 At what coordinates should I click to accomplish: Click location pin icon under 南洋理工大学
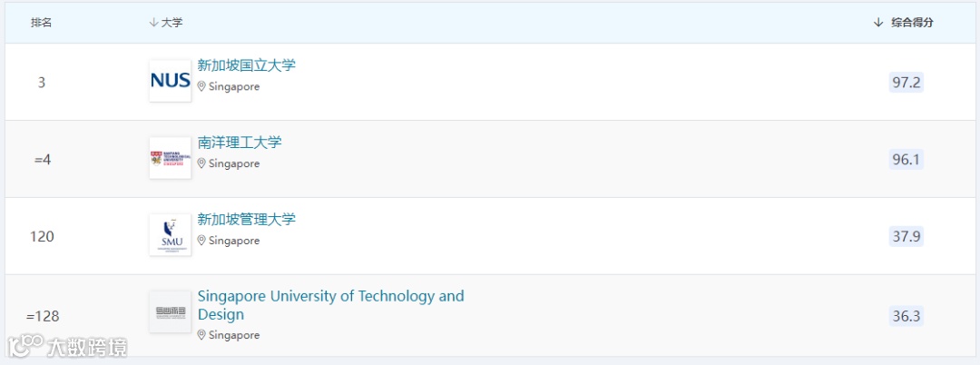[x=202, y=164]
